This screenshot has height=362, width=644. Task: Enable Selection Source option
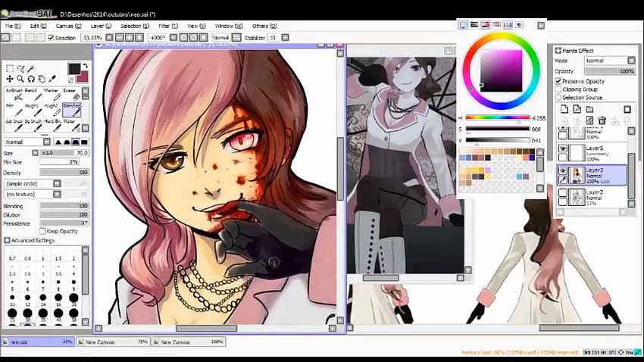point(558,97)
